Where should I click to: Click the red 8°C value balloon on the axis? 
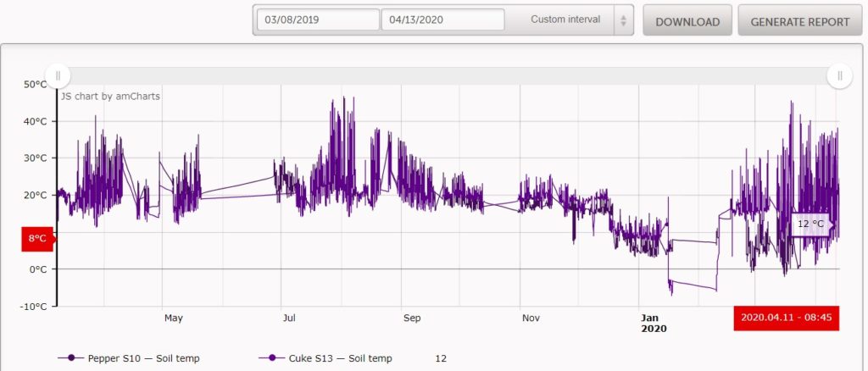(38, 239)
